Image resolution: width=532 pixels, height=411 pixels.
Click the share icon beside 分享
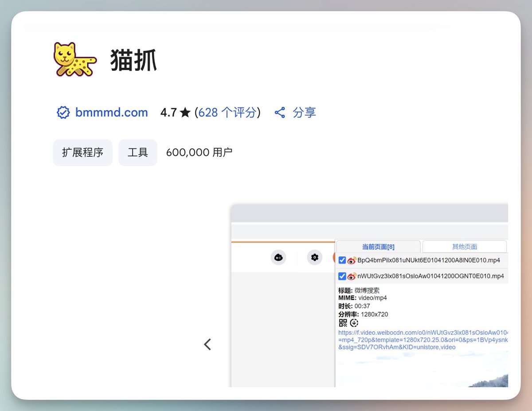280,112
